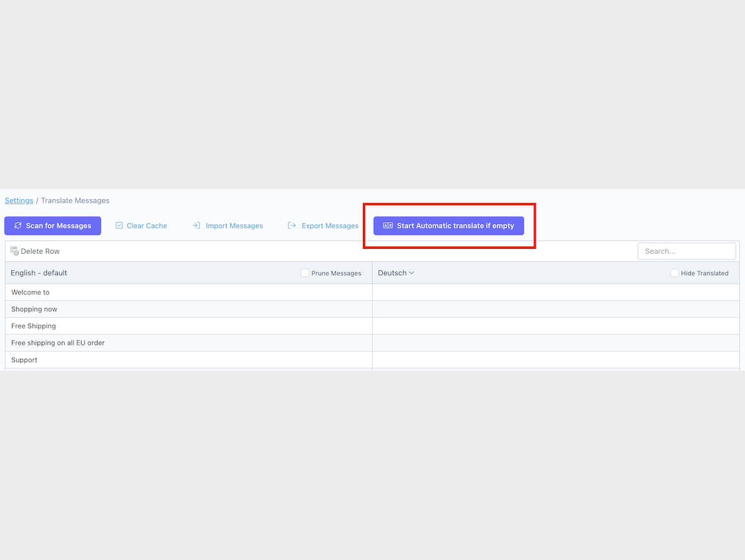This screenshot has width=745, height=560.
Task: Click the Clear Cache link
Action: click(x=141, y=226)
